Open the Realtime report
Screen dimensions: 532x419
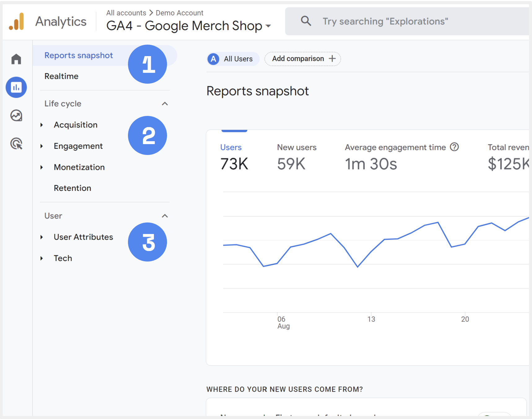[x=61, y=76]
